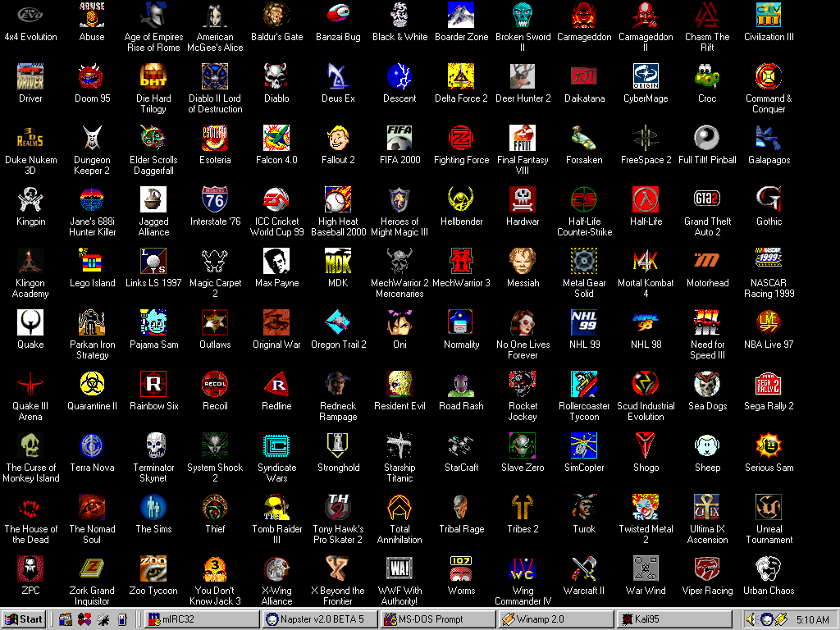Select the Fallout 2 shortcut
Image resolution: width=840 pixels, height=630 pixels.
point(338,138)
